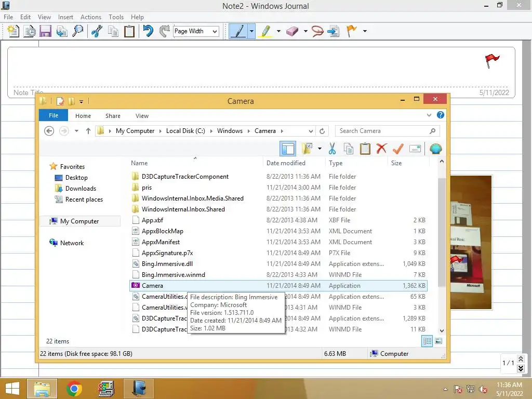Image resolution: width=532 pixels, height=399 pixels.
Task: Click the red X Delete icon
Action: pos(381,149)
